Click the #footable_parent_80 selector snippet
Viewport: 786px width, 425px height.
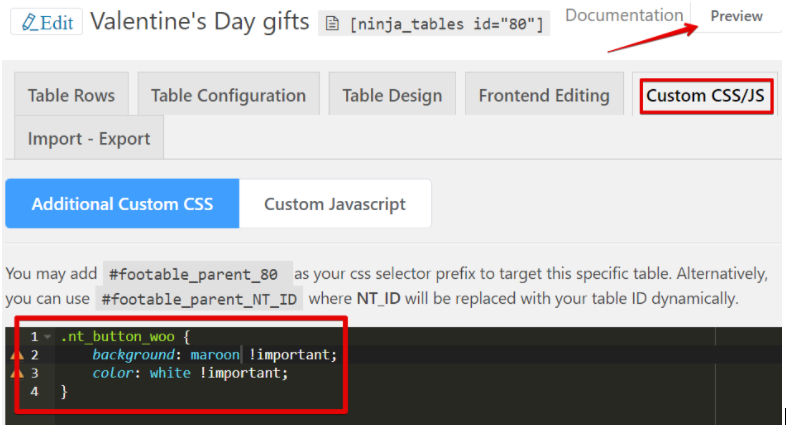point(198,273)
